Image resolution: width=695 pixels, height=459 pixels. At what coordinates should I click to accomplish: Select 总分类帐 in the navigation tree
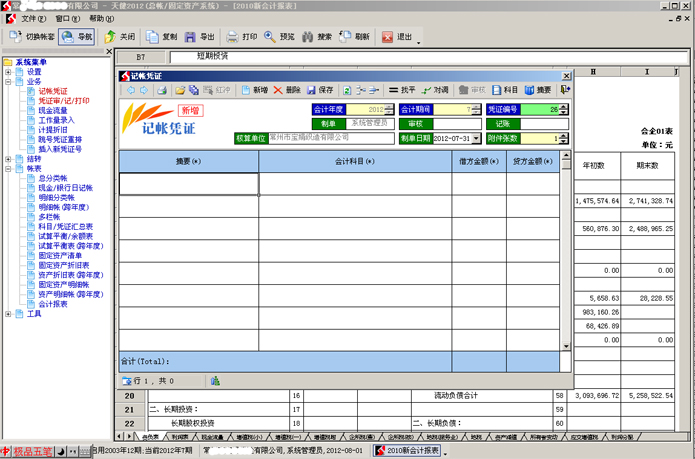pyautogui.click(x=58, y=177)
